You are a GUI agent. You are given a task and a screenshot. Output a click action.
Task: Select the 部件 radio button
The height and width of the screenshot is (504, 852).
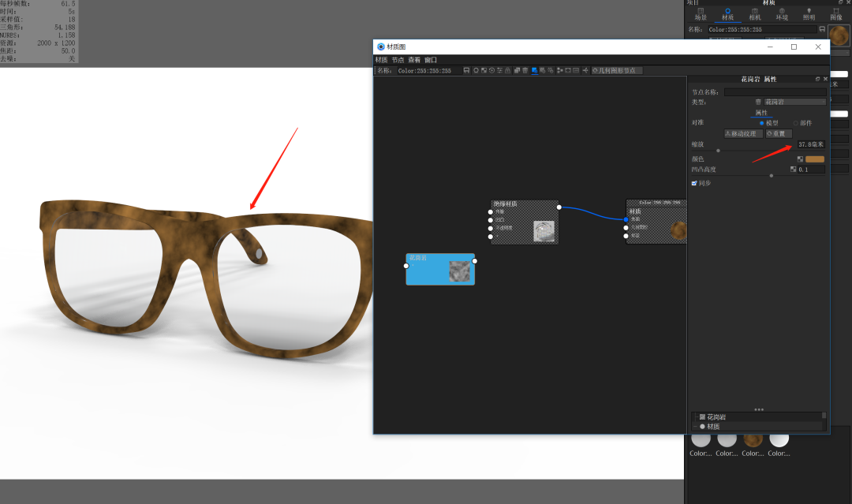795,123
